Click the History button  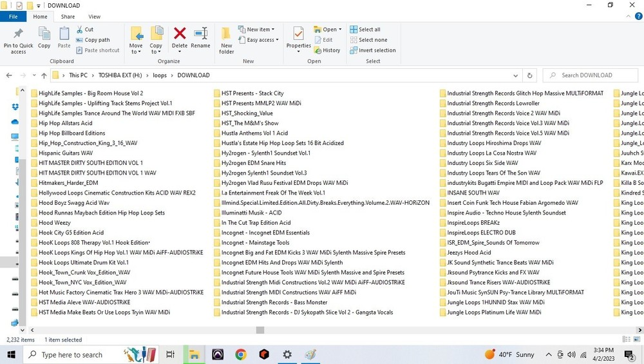(327, 50)
